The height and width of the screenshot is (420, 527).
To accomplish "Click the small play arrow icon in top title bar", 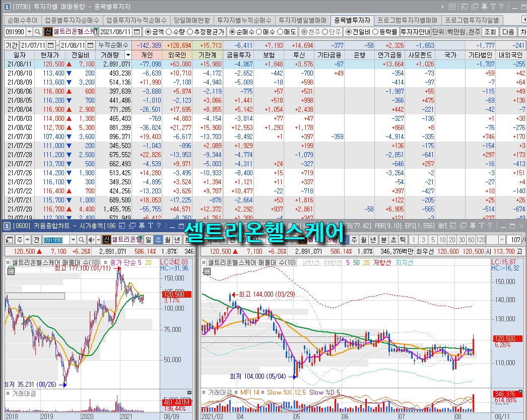I will click(x=443, y=7).
